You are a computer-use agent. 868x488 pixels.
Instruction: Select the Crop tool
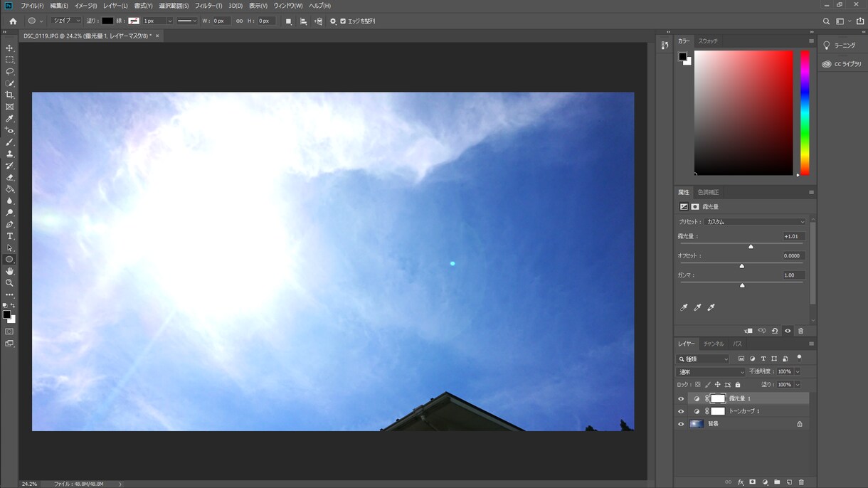point(10,95)
